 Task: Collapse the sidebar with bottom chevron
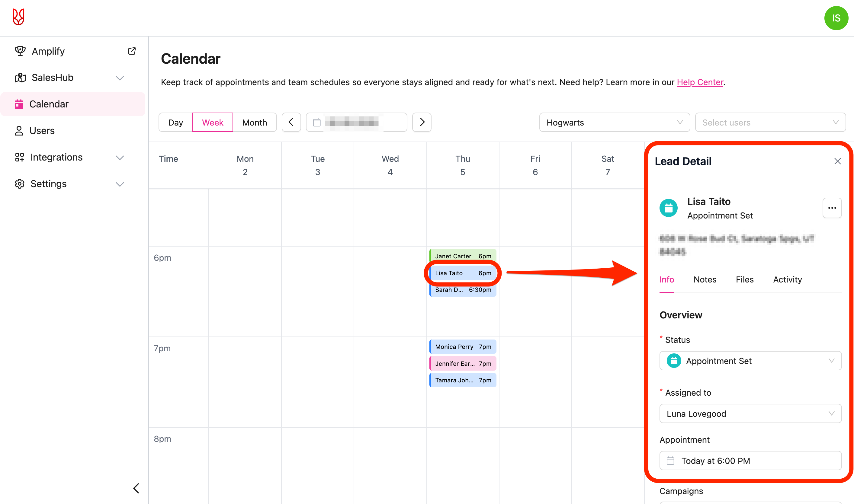pos(136,488)
